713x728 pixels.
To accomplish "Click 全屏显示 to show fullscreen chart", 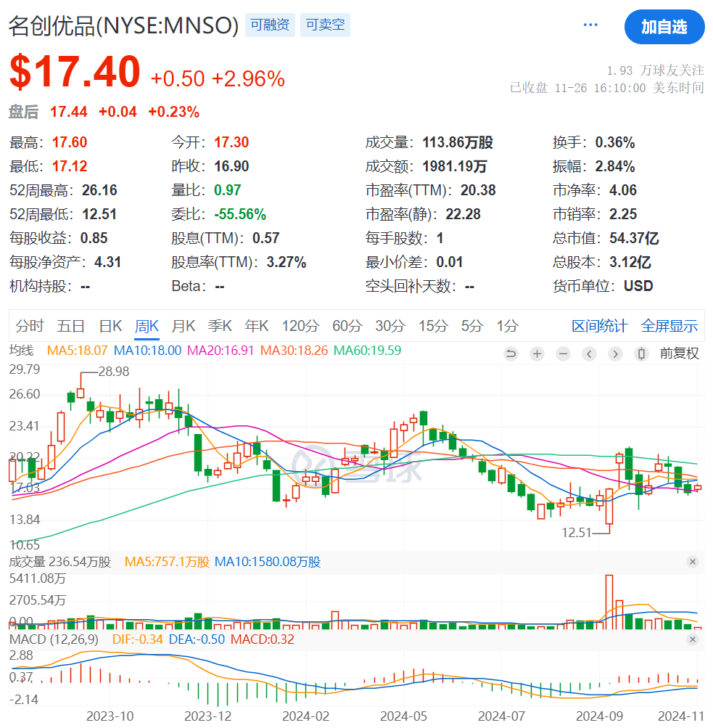I will 669,326.
